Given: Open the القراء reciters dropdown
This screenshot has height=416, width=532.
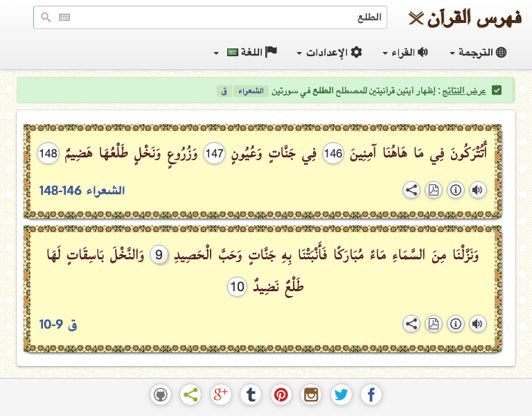Looking at the screenshot, I should tap(405, 53).
